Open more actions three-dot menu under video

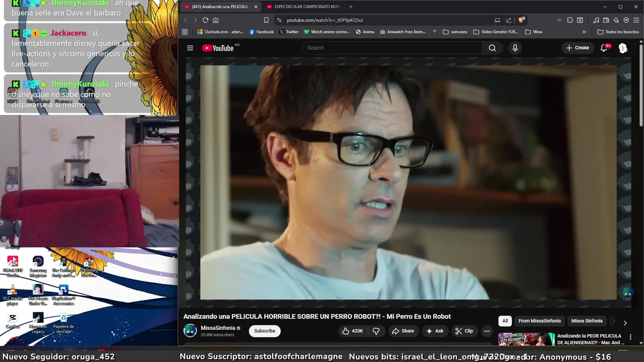(487, 331)
